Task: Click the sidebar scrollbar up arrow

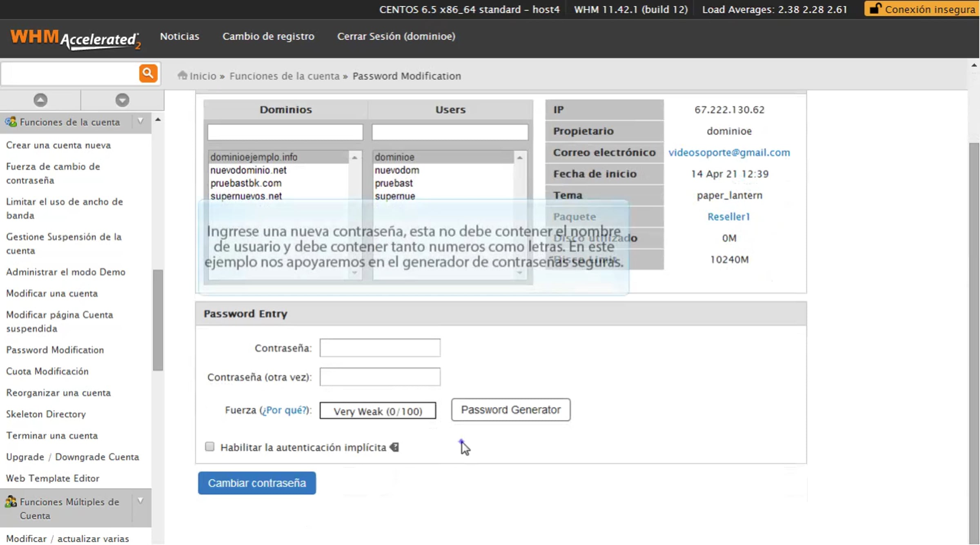Action: pyautogui.click(x=158, y=119)
